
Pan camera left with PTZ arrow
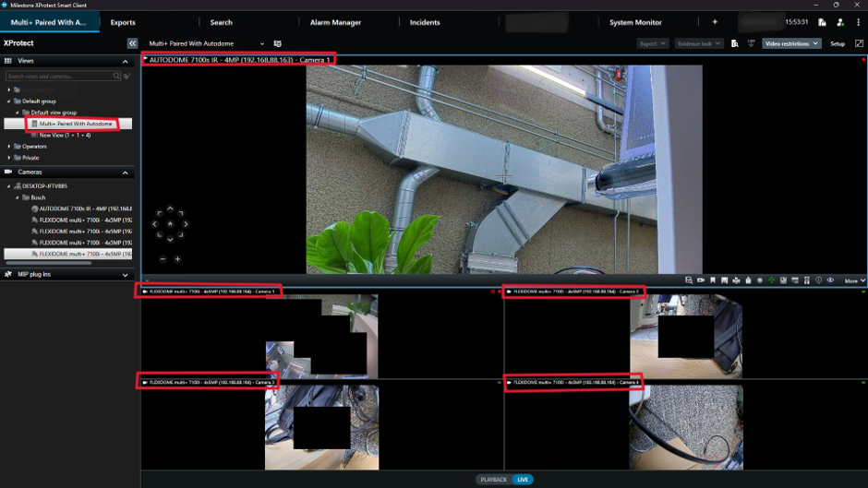point(155,224)
